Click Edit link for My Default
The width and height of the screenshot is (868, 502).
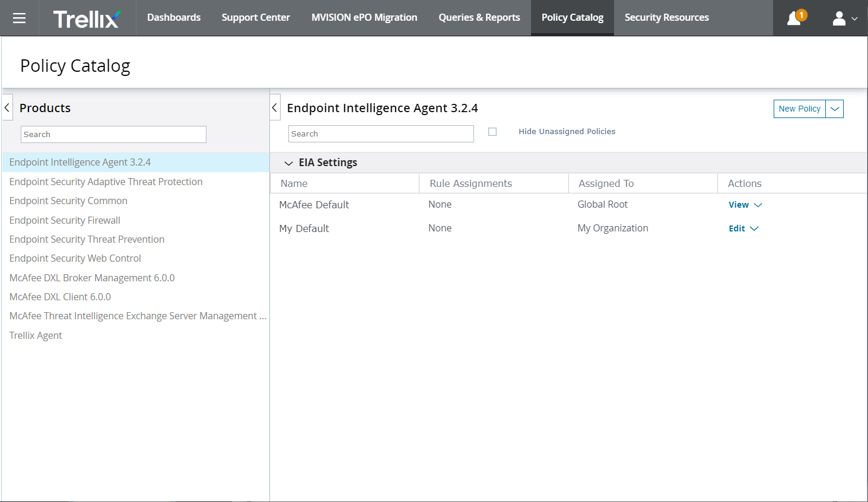[737, 228]
